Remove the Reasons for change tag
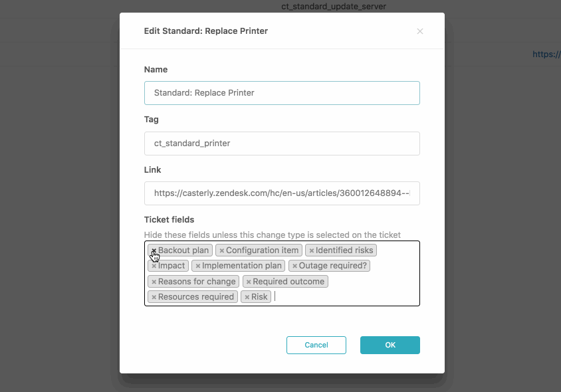The width and height of the screenshot is (561, 392). (x=154, y=282)
